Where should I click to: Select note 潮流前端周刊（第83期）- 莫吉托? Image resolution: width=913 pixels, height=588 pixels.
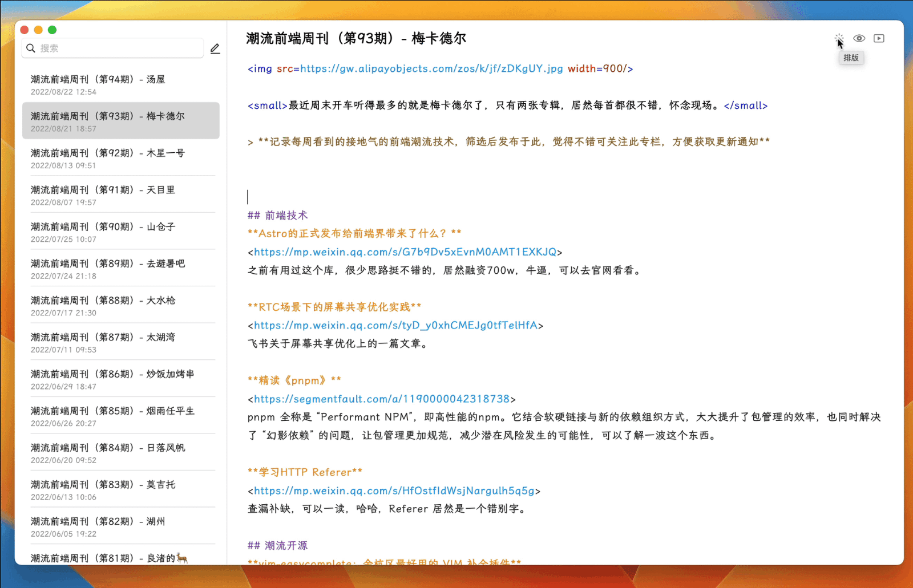pyautogui.click(x=121, y=489)
